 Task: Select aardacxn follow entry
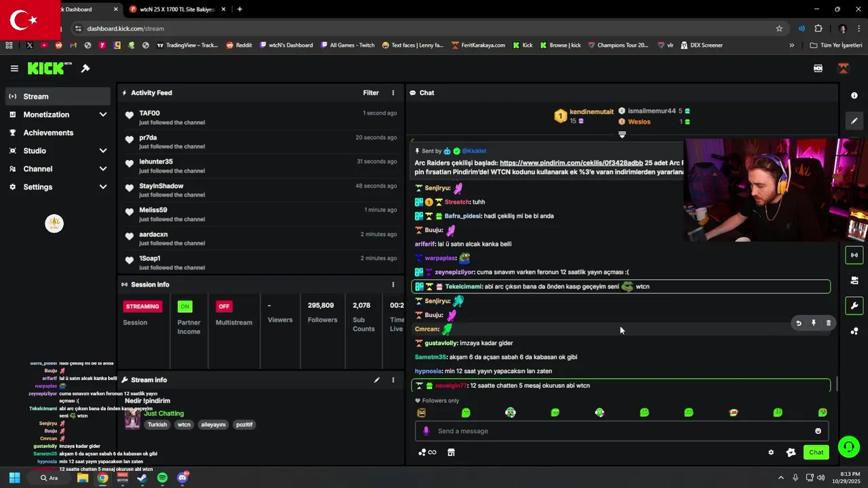261,239
